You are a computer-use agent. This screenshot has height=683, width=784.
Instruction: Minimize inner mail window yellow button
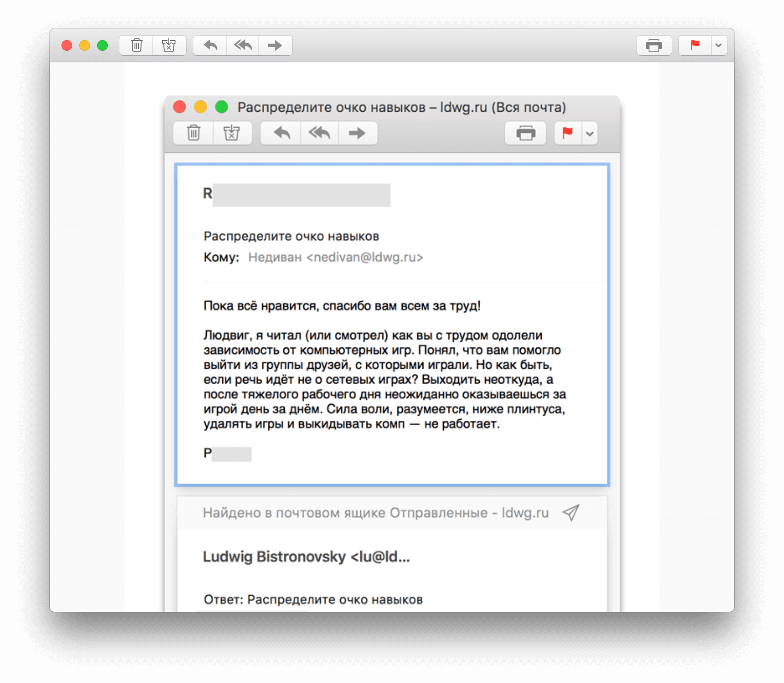pos(200,107)
